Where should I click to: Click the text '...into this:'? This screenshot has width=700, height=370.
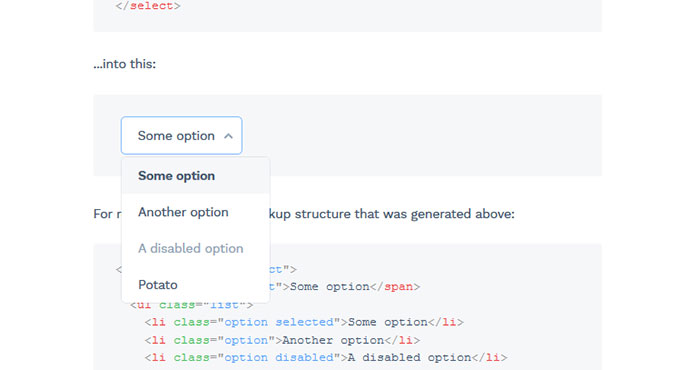coord(125,64)
